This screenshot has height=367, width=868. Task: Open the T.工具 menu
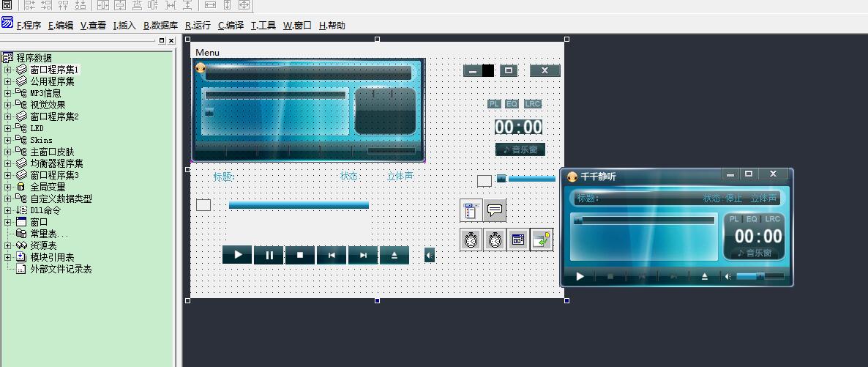tap(263, 25)
